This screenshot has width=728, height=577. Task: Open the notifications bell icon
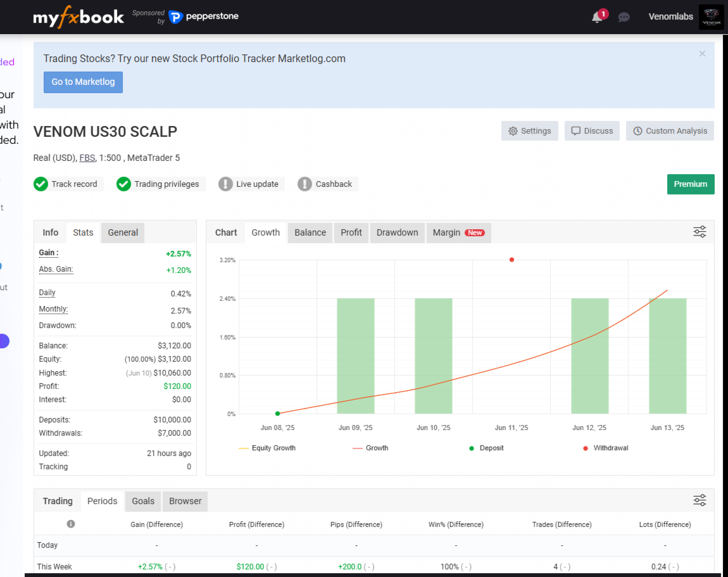[x=597, y=17]
